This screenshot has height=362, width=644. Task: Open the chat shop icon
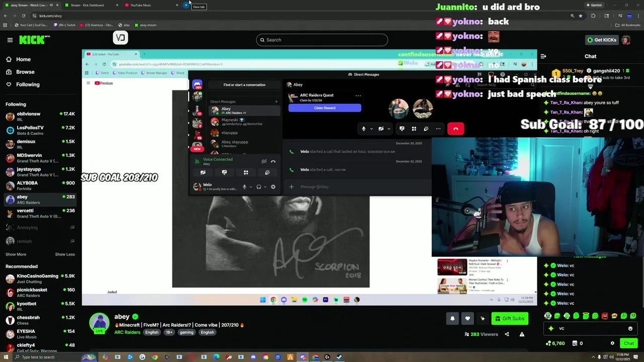coord(575,343)
